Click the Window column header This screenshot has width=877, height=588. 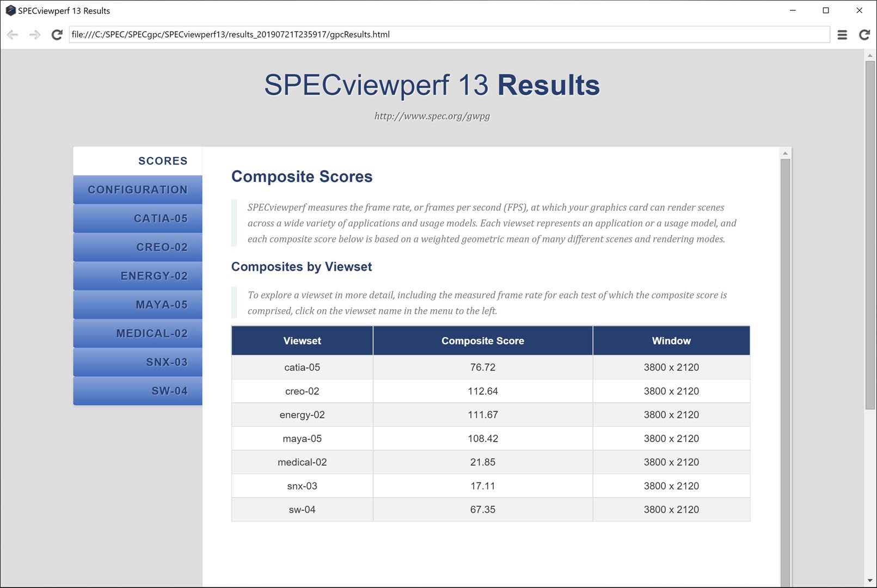[x=671, y=341]
